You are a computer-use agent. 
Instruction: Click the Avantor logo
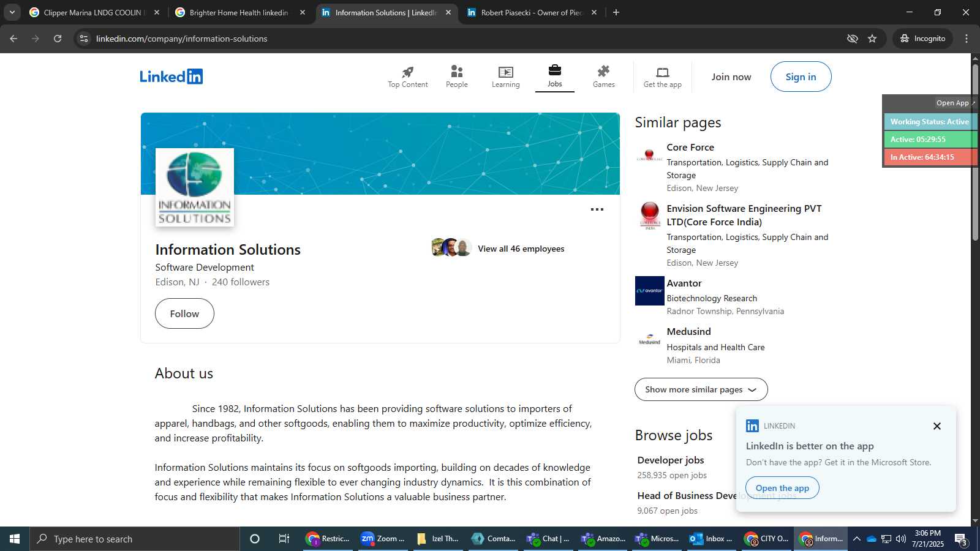pos(649,291)
